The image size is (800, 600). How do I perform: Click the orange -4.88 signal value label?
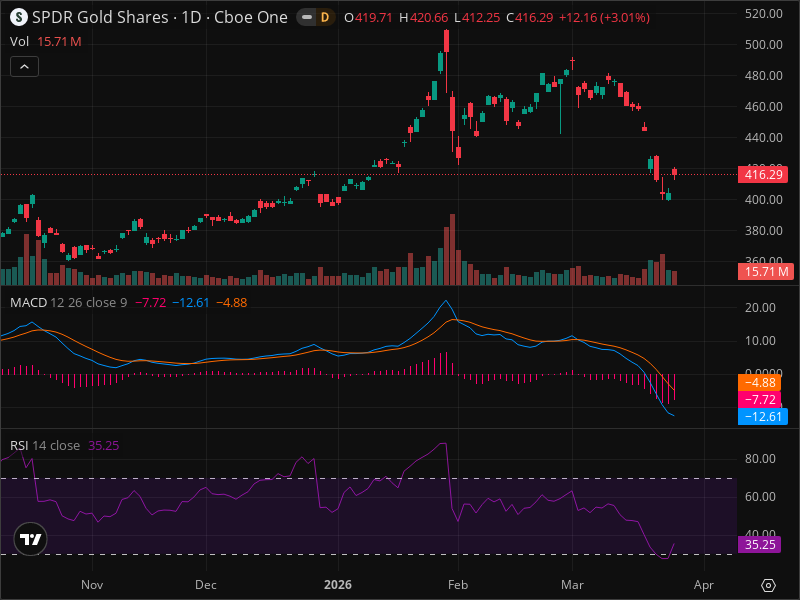pos(760,383)
